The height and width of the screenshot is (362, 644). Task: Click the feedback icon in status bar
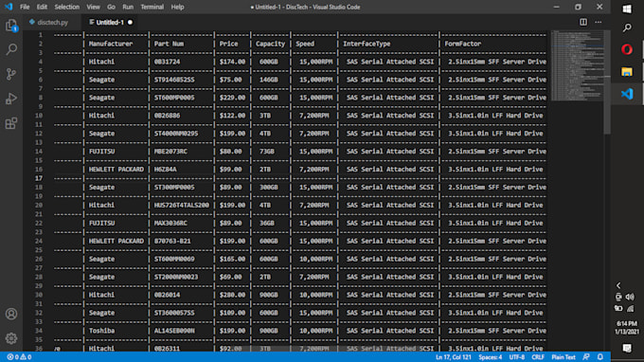click(x=586, y=357)
